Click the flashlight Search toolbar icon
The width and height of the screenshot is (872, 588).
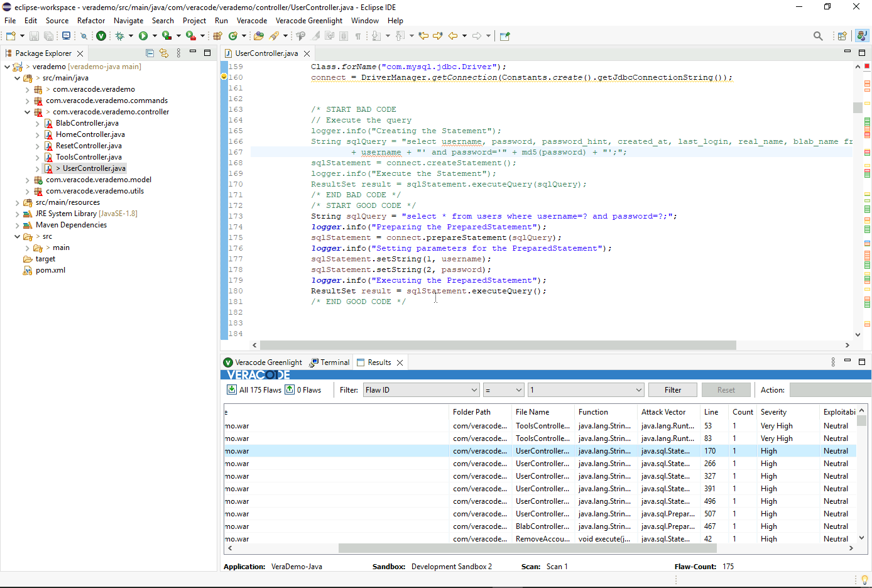pos(275,36)
